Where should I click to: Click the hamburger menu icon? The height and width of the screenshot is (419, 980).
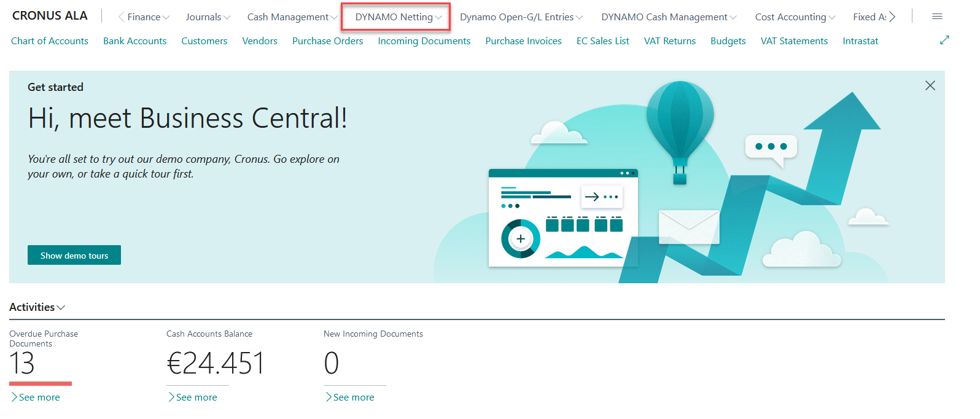(x=936, y=17)
